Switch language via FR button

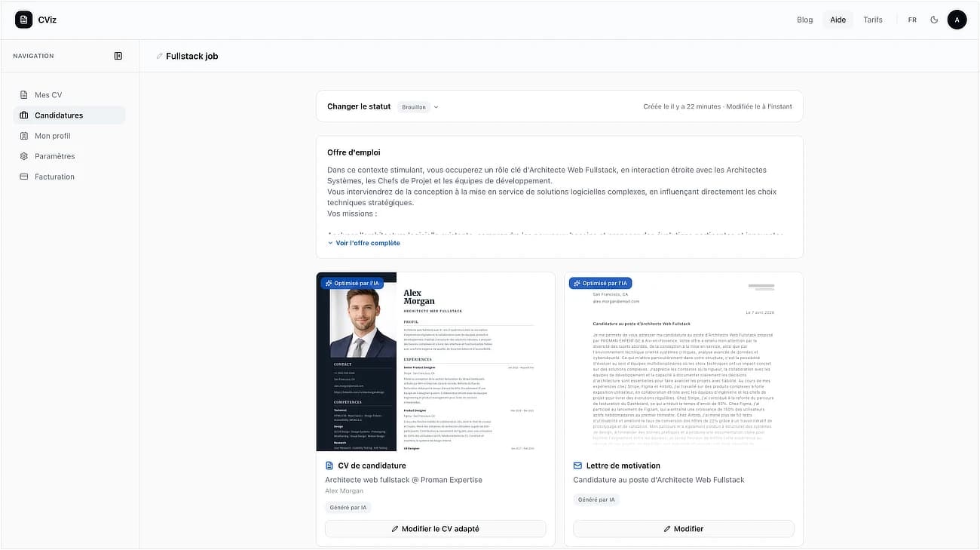pos(912,20)
